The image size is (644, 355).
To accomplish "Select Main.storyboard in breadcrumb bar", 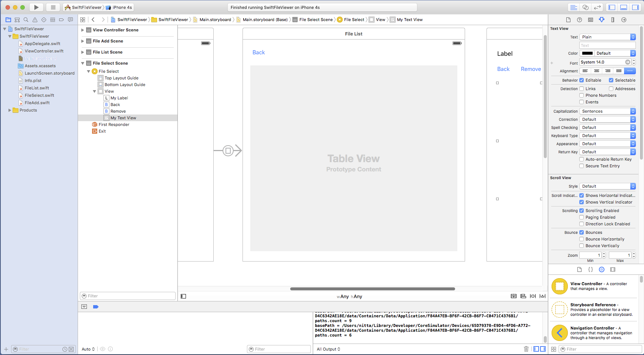I will (215, 20).
